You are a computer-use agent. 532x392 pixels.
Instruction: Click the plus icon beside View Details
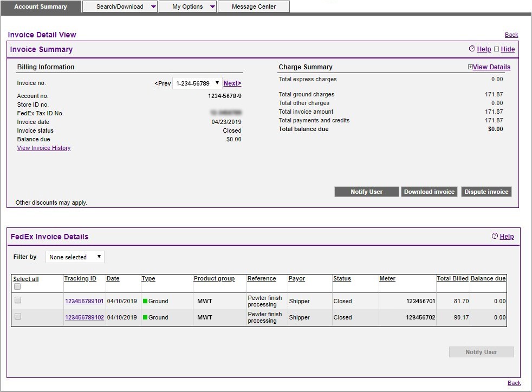point(470,67)
